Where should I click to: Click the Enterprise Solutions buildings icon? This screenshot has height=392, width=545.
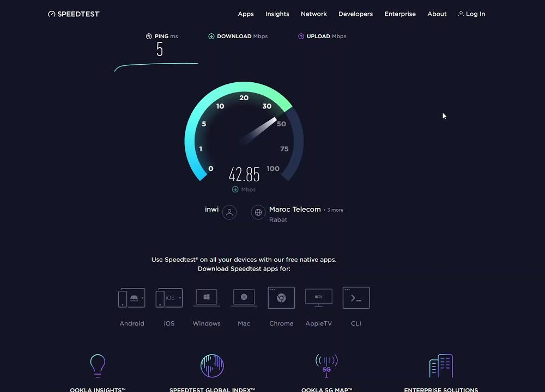441,365
